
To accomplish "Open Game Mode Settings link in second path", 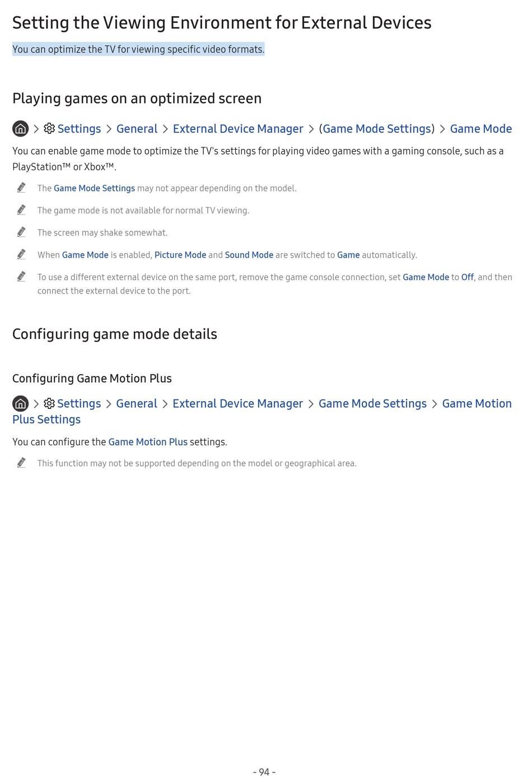I will click(372, 404).
